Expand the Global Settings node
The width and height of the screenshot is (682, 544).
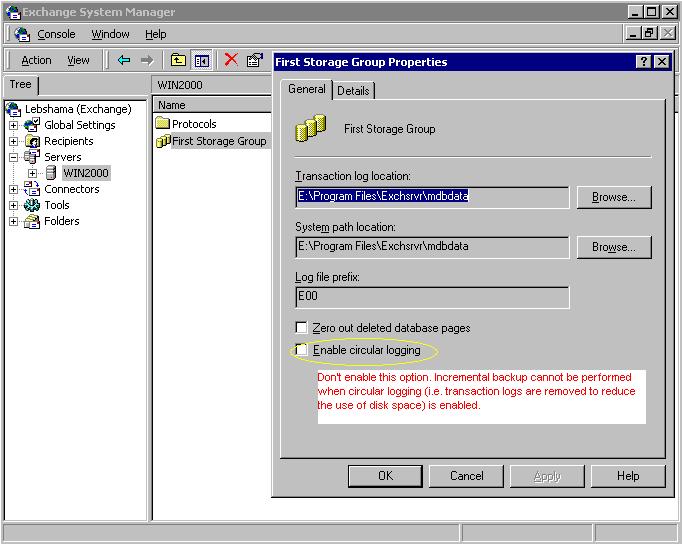pyautogui.click(x=13, y=125)
